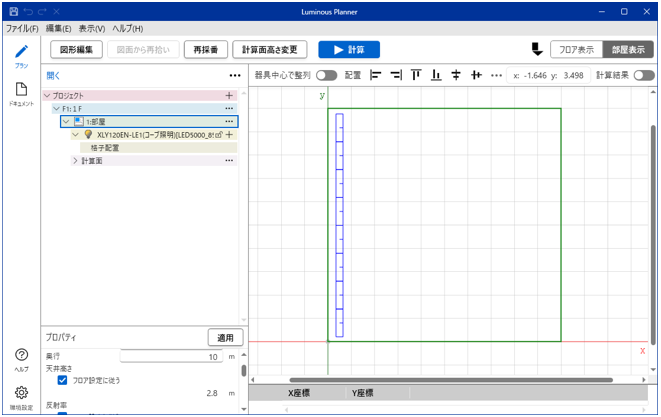Expand the 計算面 tree node
Image resolution: width=661 pixels, height=417 pixels.
click(75, 160)
